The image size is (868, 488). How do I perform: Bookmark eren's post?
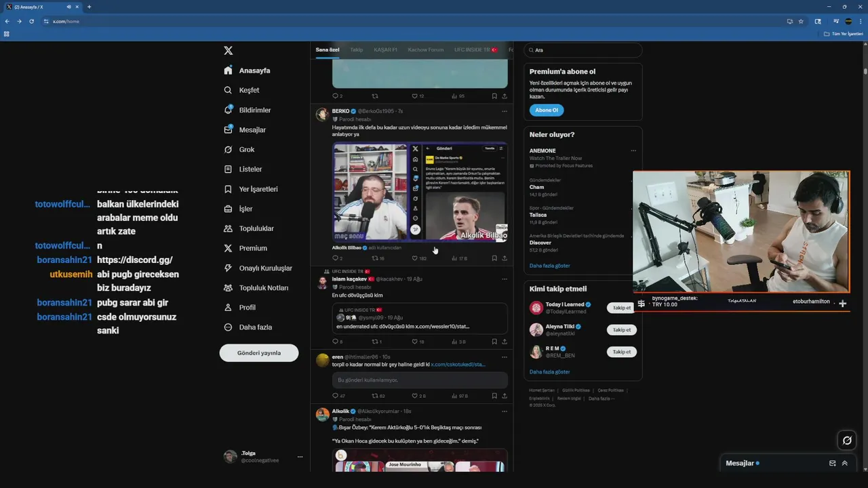pos(494,396)
